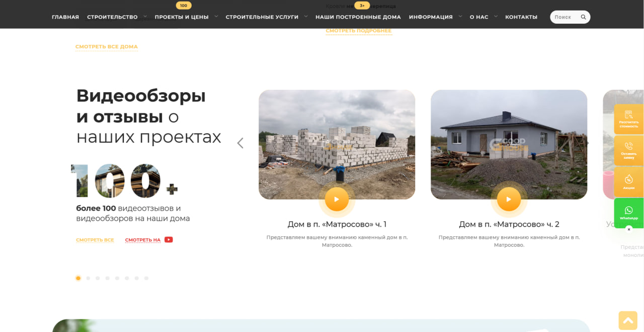This screenshot has height=332, width=644.
Task: Select the first carousel pagination dot
Action: coord(78,278)
